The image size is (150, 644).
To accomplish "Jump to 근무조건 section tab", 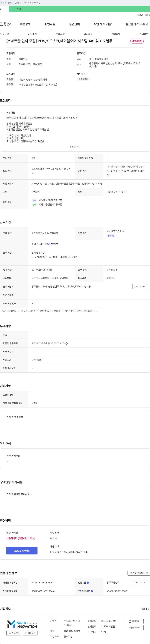I will 32,34.
